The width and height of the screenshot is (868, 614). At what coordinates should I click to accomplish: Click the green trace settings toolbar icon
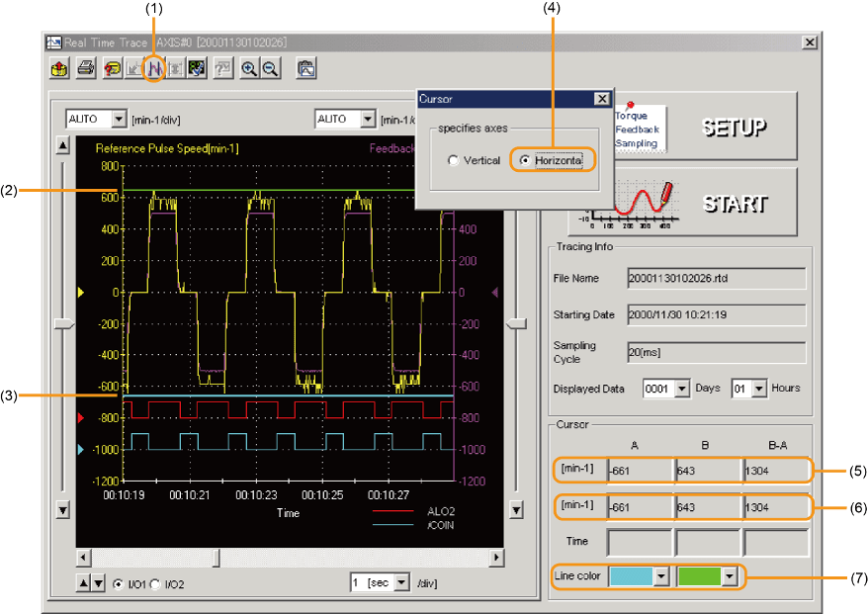click(198, 69)
